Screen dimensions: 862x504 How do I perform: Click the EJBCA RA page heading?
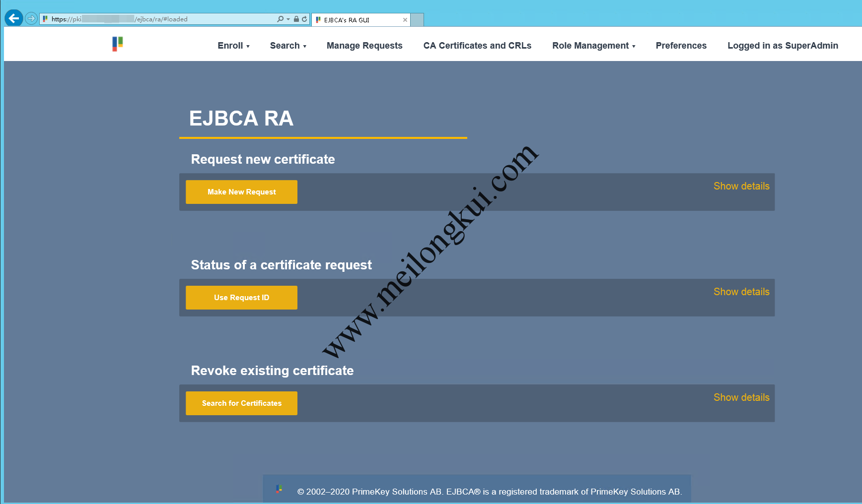[241, 119]
